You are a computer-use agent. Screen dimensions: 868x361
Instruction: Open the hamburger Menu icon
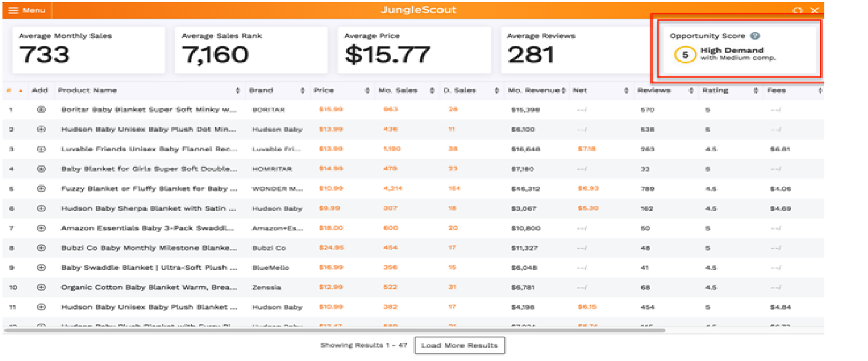pos(14,10)
